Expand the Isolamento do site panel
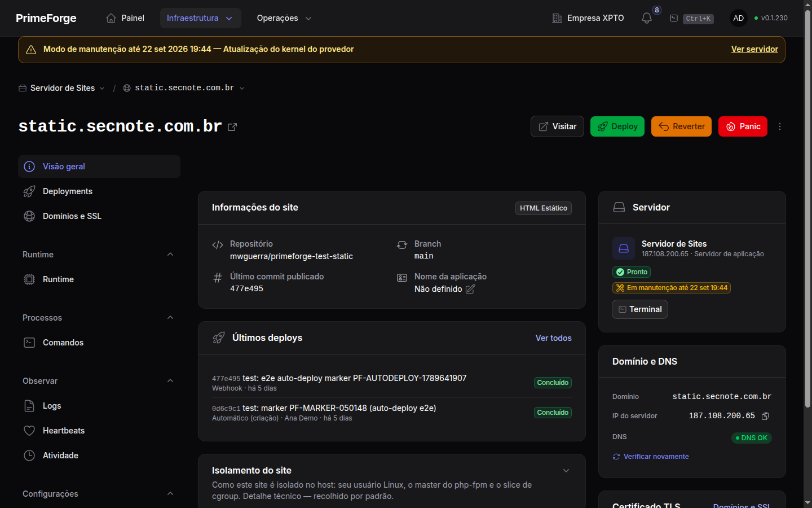The height and width of the screenshot is (508, 812). (566, 471)
